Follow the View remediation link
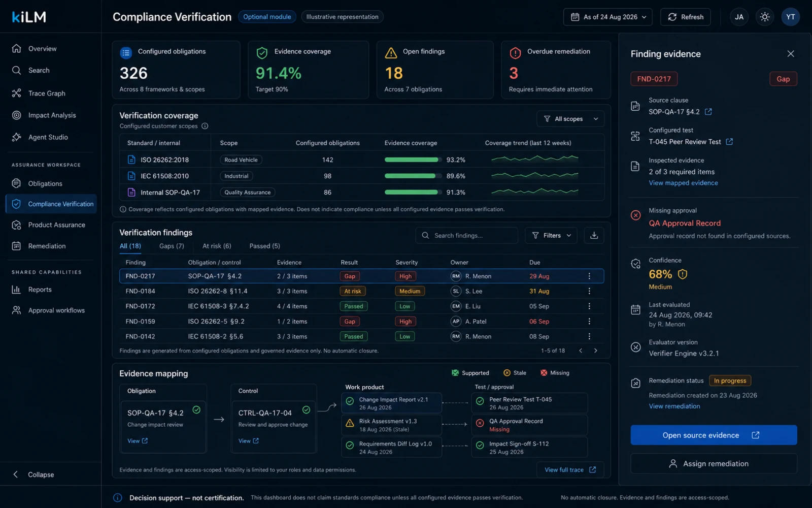812x508 pixels. point(674,406)
